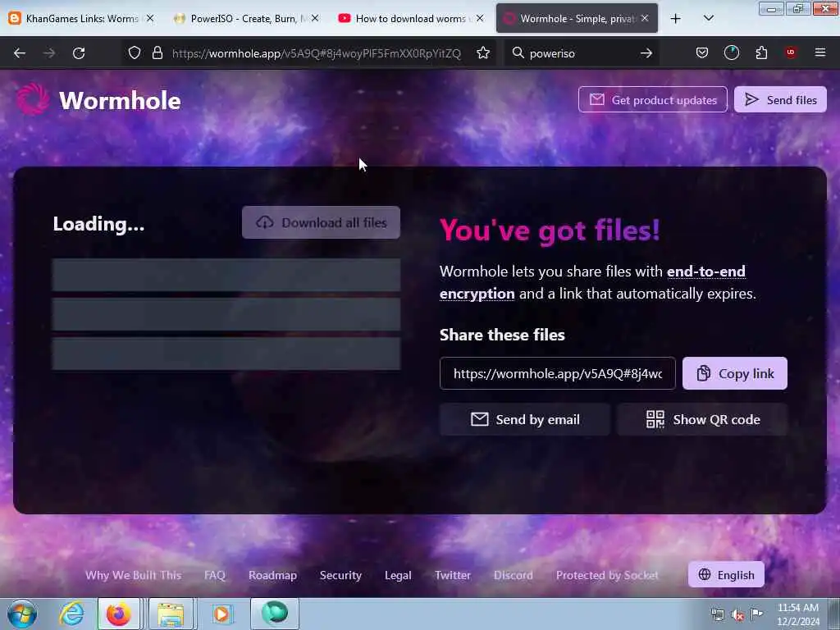The height and width of the screenshot is (630, 840).
Task: Click the browser URL address bar
Action: click(316, 53)
